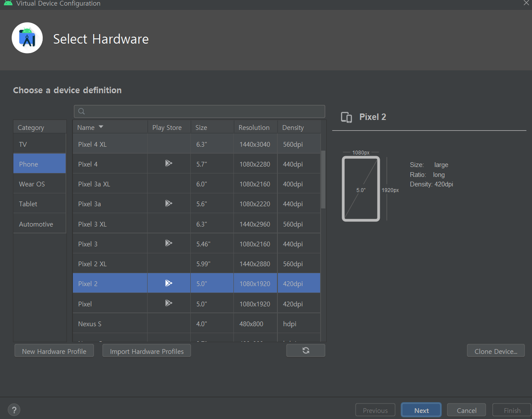Click the Play Store icon in Pixel 4 row
This screenshot has height=419, width=532.
pyautogui.click(x=169, y=163)
